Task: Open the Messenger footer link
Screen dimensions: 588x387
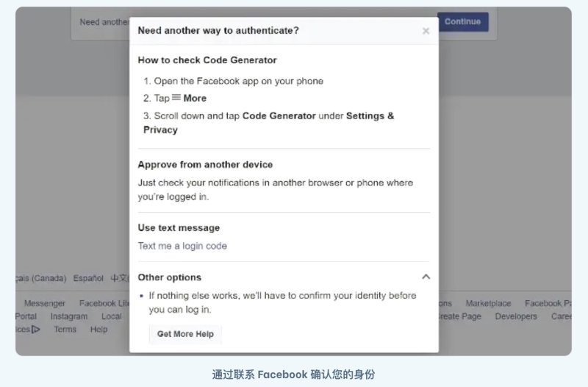Action: pos(44,303)
